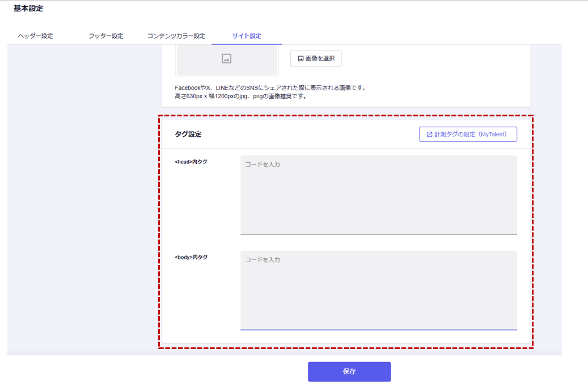Open 計測タグの設定（MyTalent）

[468, 135]
